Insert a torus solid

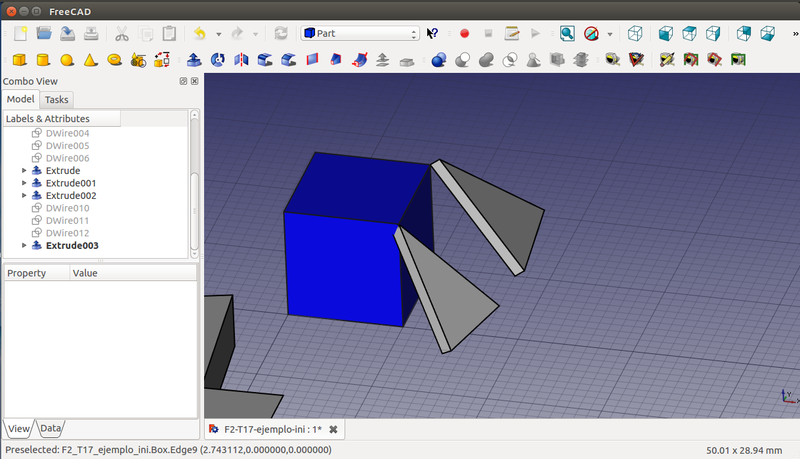[x=114, y=60]
